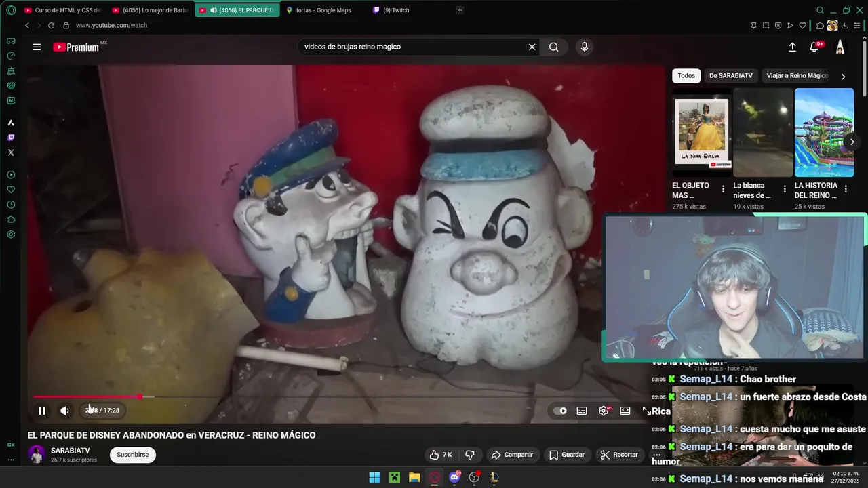Click toolbar pin icon
The width and height of the screenshot is (868, 488).
[x=753, y=26]
